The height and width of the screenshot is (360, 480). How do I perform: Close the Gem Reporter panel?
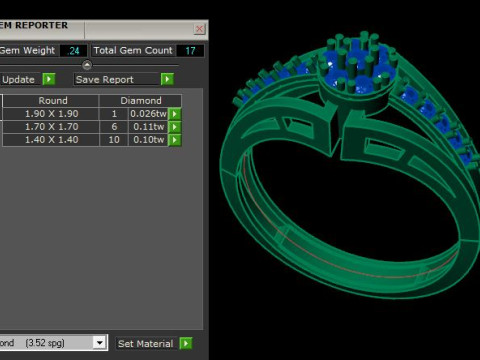pyautogui.click(x=199, y=29)
